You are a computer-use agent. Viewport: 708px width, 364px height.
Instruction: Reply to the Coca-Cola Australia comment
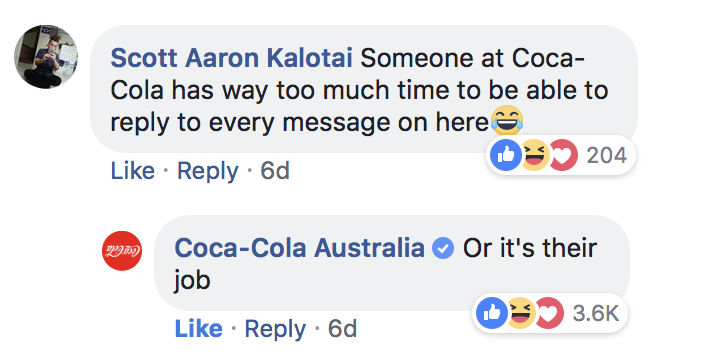click(275, 329)
